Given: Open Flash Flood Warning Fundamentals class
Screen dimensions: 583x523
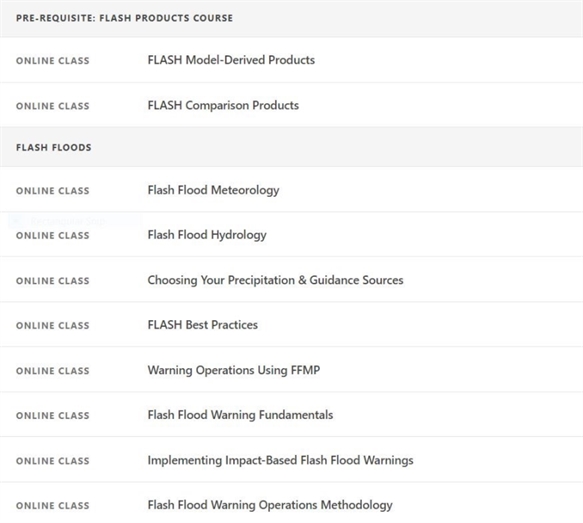Looking at the screenshot, I should coord(240,415).
